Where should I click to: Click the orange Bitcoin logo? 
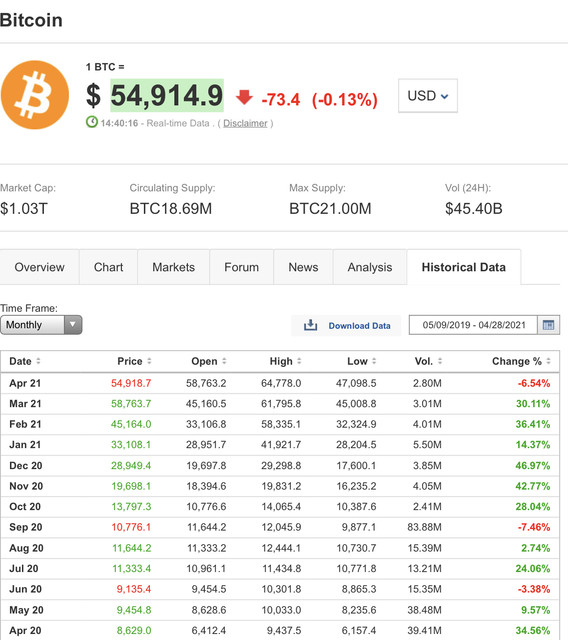tap(35, 95)
